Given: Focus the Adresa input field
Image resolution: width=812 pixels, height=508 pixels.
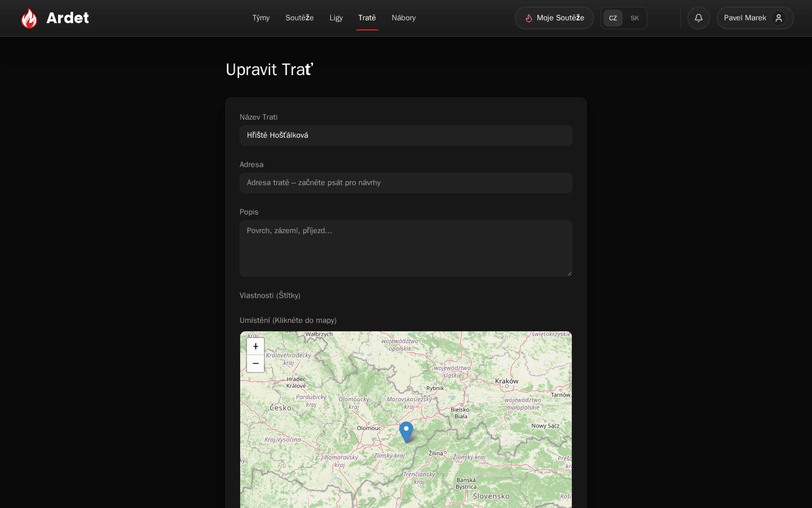Looking at the screenshot, I should pyautogui.click(x=406, y=183).
